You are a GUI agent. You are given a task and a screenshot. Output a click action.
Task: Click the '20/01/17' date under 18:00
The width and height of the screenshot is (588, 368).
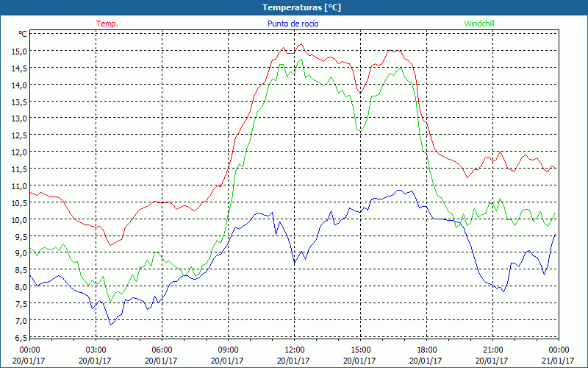426,361
